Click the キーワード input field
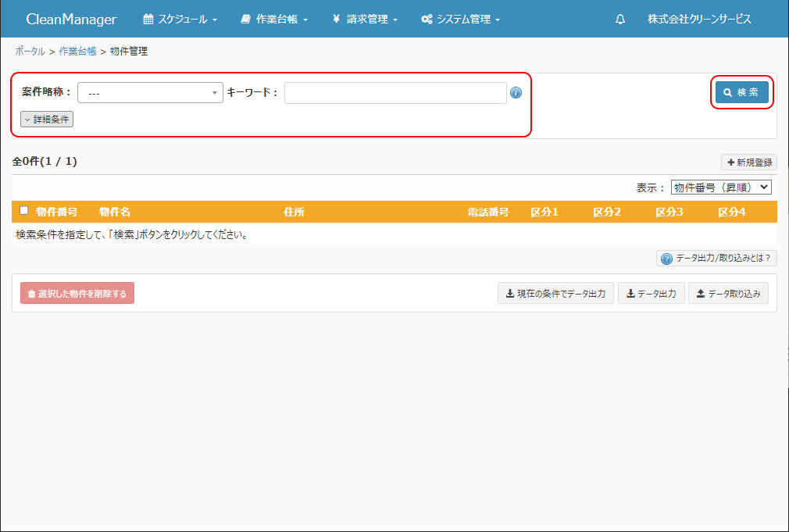This screenshot has width=789, height=532. [395, 93]
